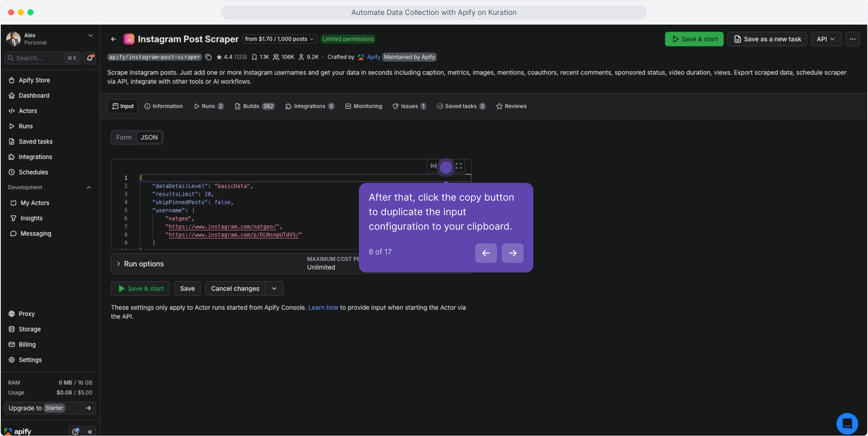Open My Actors under Development

pyautogui.click(x=50, y=203)
